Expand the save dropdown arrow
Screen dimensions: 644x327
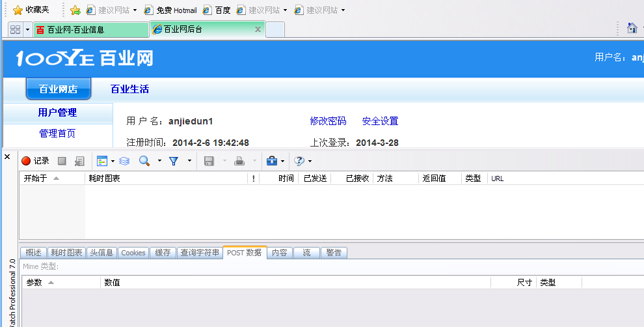point(224,161)
